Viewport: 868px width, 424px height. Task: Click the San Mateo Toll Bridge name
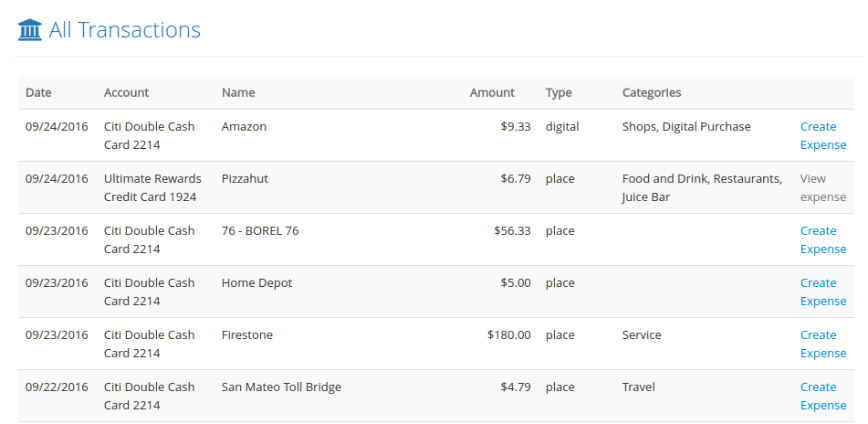[281, 387]
